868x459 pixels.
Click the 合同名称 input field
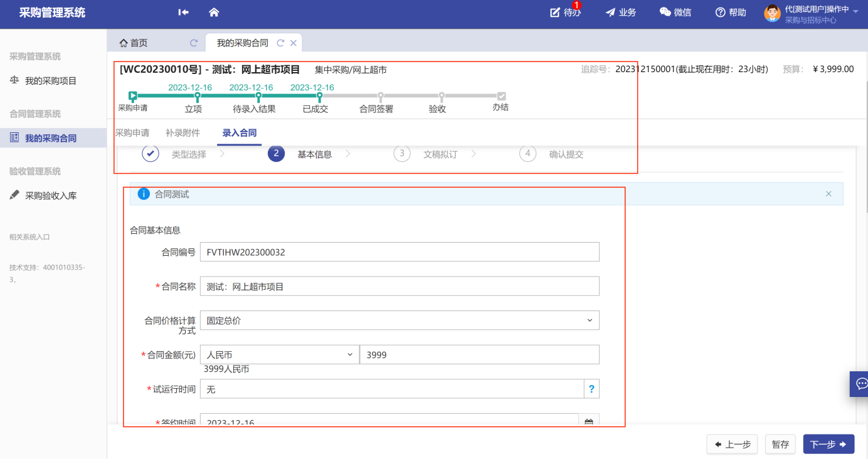tap(400, 287)
